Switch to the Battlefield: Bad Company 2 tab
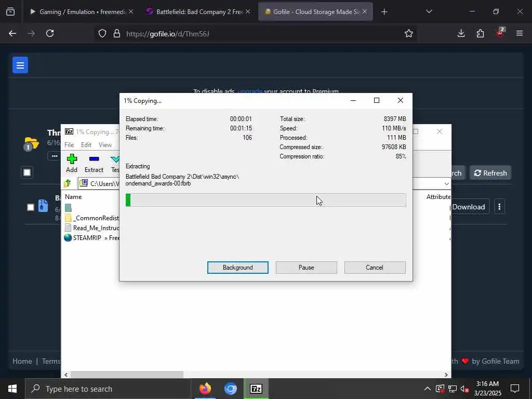532x399 pixels. [x=198, y=12]
